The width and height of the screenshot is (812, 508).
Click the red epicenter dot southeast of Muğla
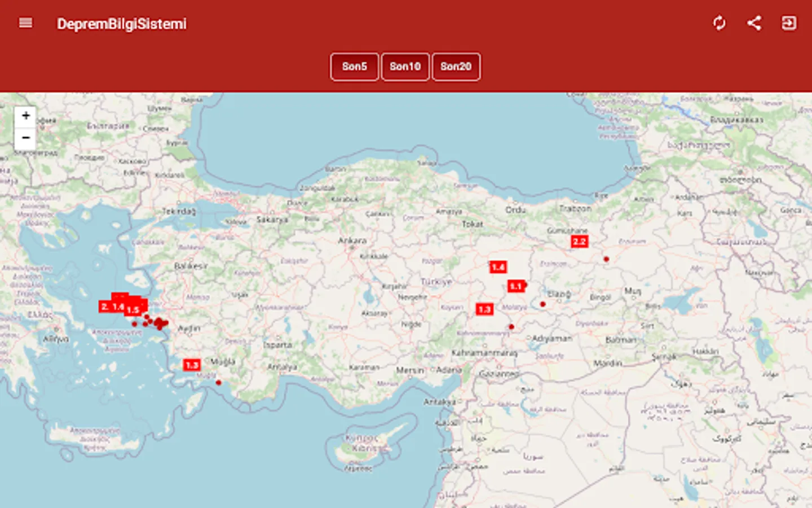point(219,383)
